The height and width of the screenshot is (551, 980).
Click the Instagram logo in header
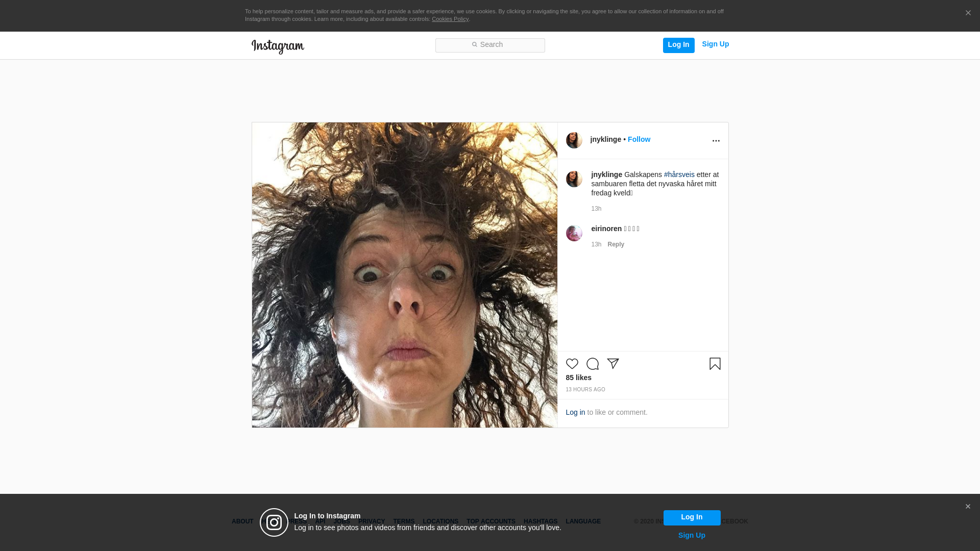(278, 46)
